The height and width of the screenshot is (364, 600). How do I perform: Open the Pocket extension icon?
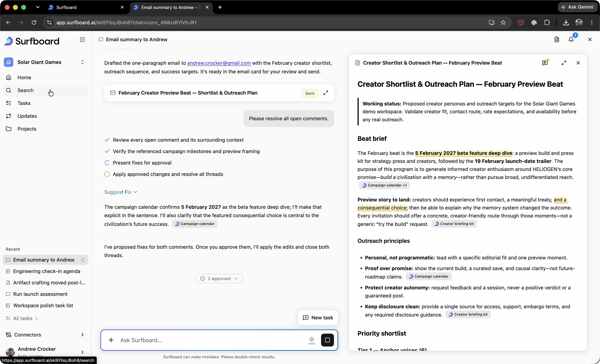pyautogui.click(x=521, y=22)
